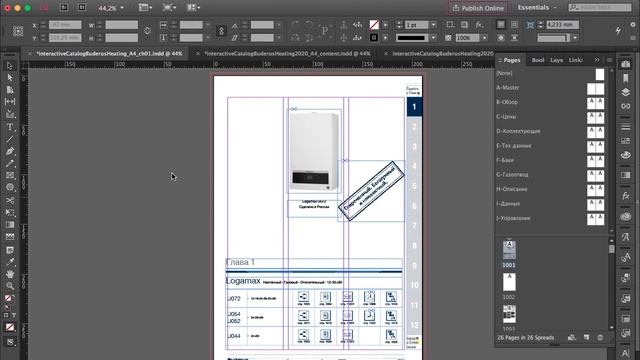Create new page in Pages panel

(x=587, y=338)
